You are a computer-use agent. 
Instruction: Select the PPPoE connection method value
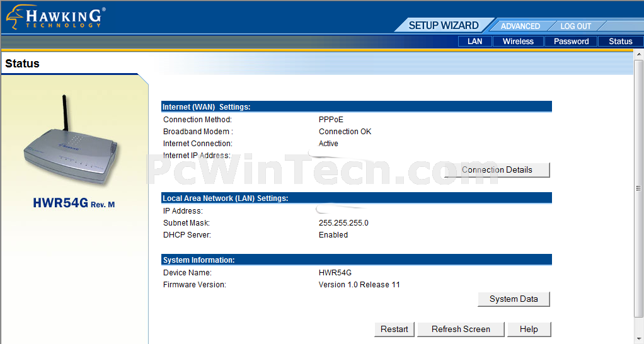click(331, 120)
